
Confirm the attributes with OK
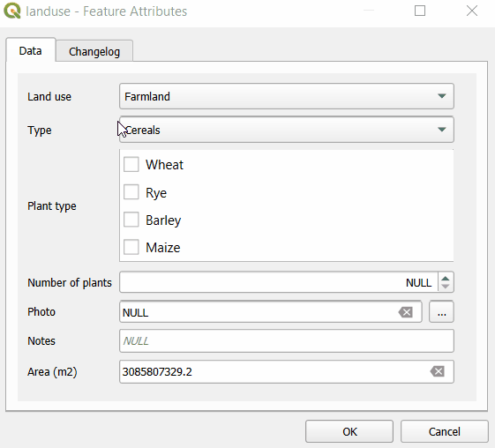349,431
